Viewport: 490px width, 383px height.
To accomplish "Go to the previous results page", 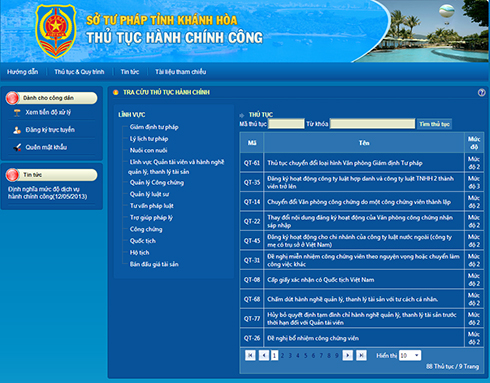I will (x=264, y=356).
